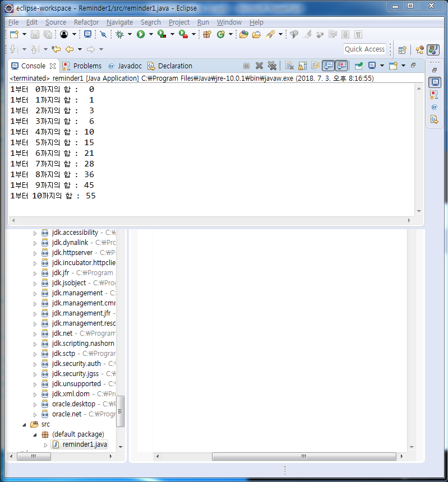448x482 pixels.
Task: Open the File menu
Action: click(13, 22)
